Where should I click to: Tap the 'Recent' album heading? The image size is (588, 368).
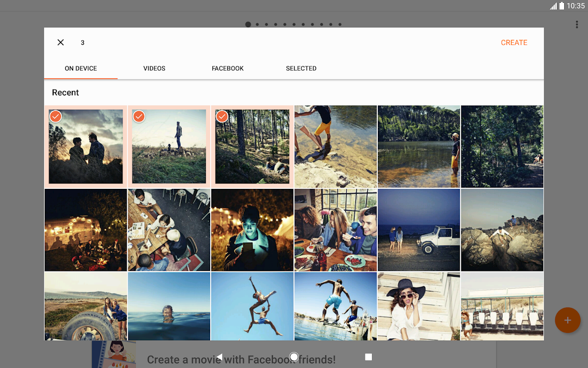pyautogui.click(x=65, y=92)
